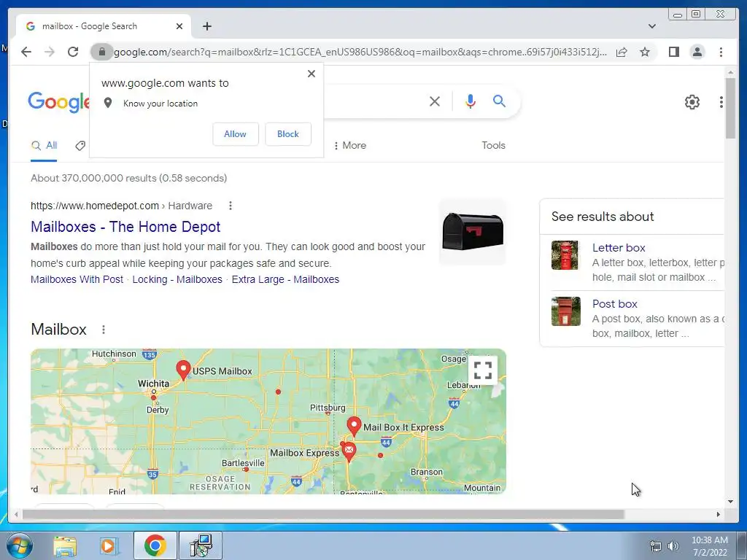Viewport: 747px width, 560px height.
Task: Click the Mailbox Express map pin
Action: 349,451
